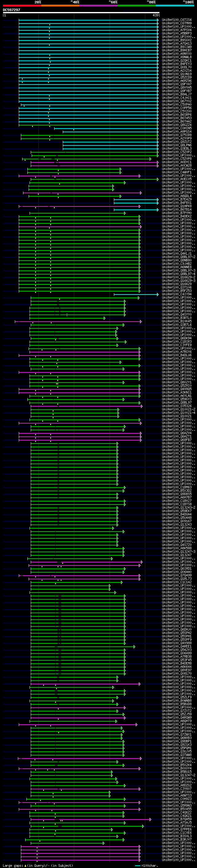
Task: Pick the UniRef100_B7PYH0 hit label
Action: pos(177,213)
